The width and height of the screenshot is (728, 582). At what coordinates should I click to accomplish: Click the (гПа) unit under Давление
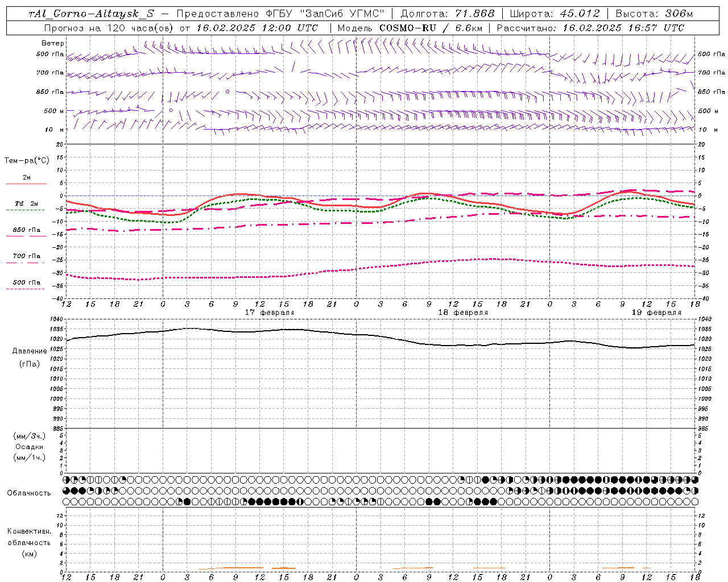30,364
